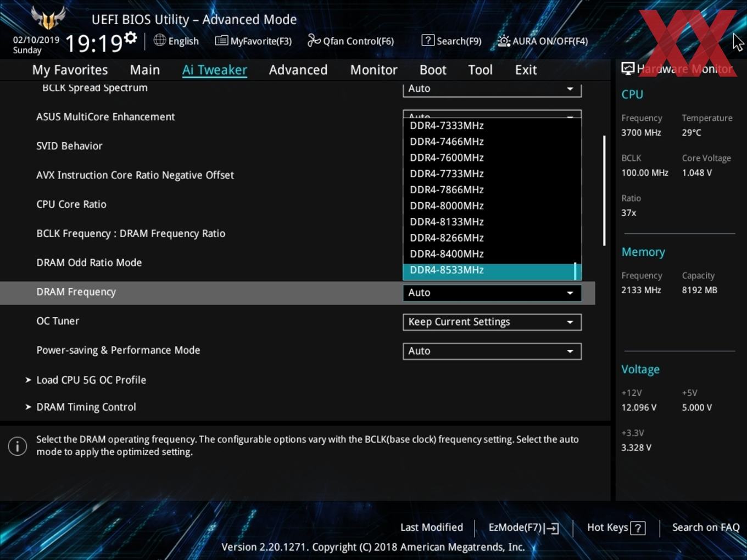Open the clock settings gear icon
747x560 pixels.
pyautogui.click(x=130, y=38)
